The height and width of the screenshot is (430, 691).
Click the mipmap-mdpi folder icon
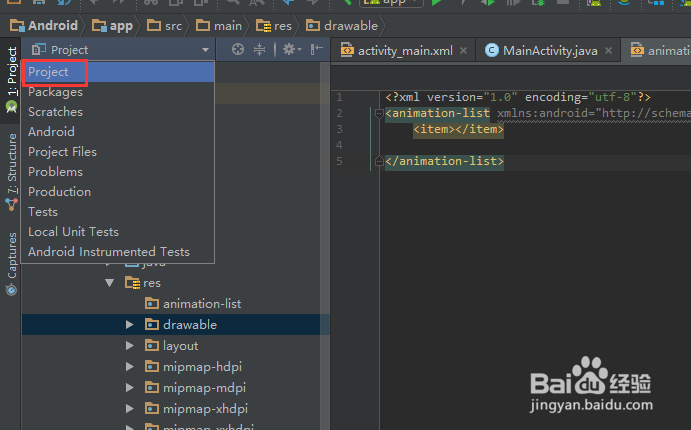coord(152,387)
